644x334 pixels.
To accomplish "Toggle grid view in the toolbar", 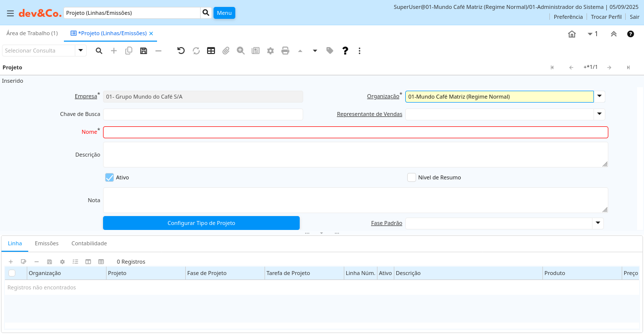I will (211, 51).
